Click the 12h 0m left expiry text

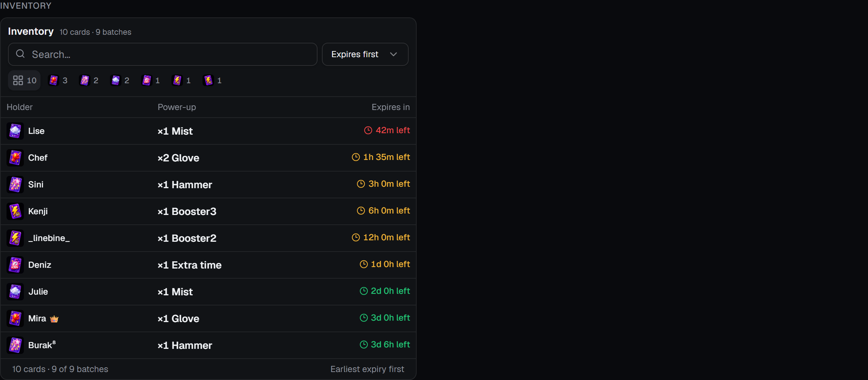click(387, 237)
